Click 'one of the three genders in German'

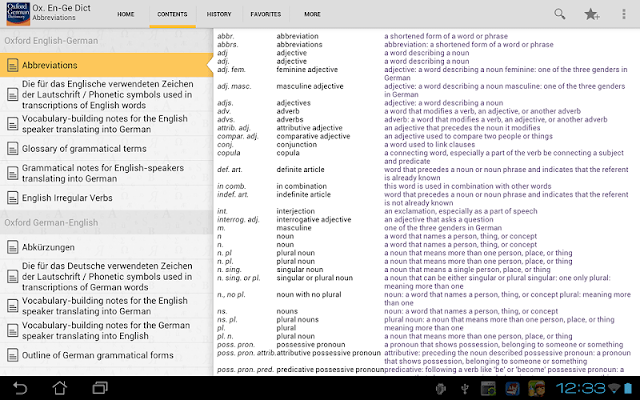click(443, 228)
